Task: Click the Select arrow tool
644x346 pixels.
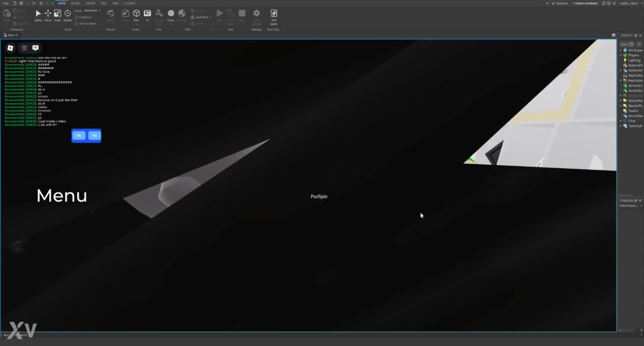Action: [x=38, y=14]
